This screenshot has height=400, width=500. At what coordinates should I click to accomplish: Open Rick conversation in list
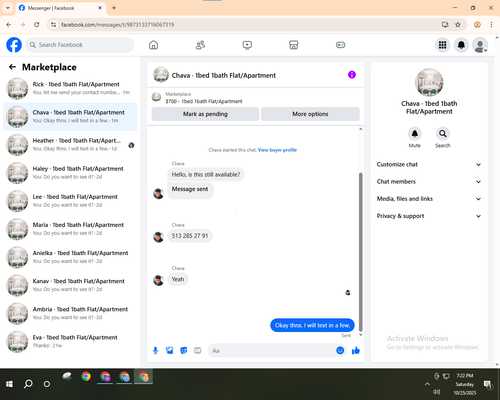[70, 88]
